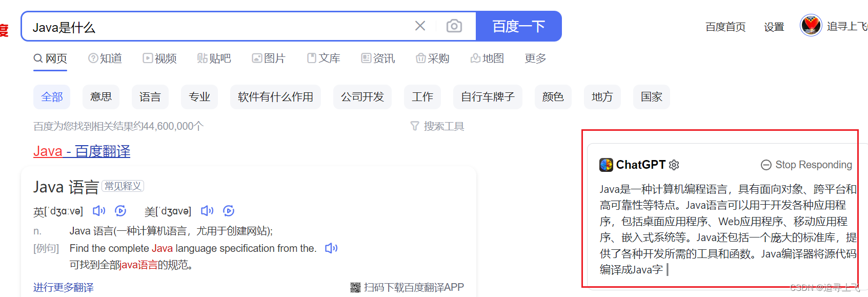Screen dimensions: 868x297
Task: Play American pronunciation speaker icon
Action: [x=207, y=211]
